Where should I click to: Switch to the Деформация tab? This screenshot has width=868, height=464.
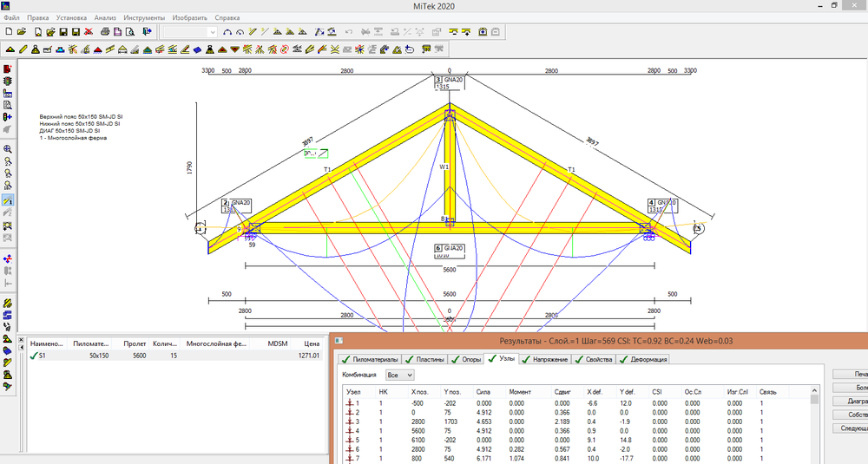pos(643,359)
